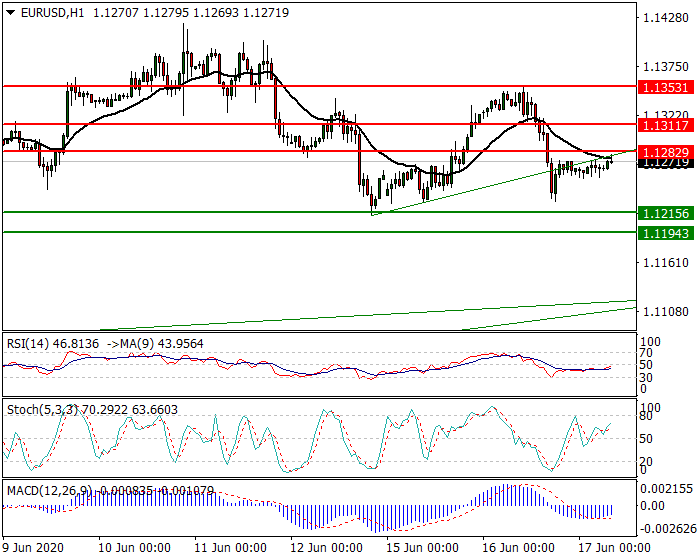
Task: Select the 1.11080 price scale value
Action: (666, 311)
